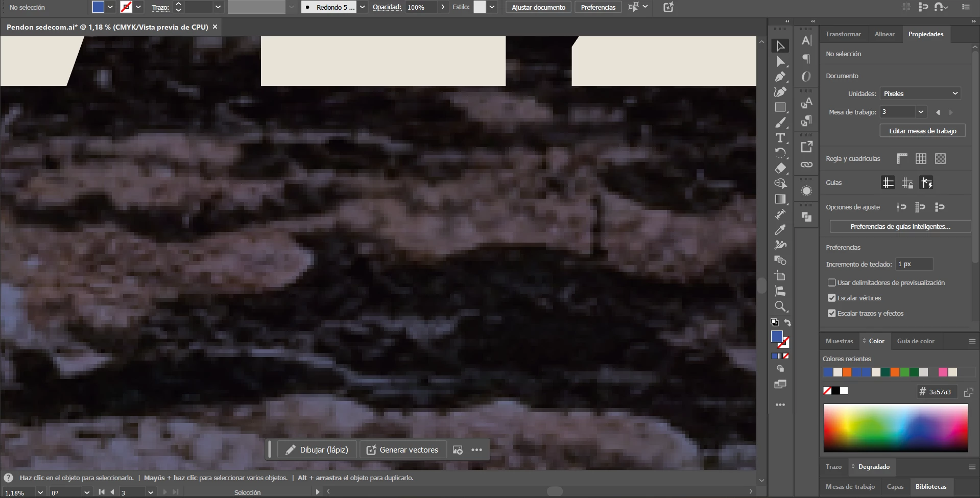Viewport: 980px width, 498px height.
Task: Open the edit toolbar three-dots button
Action: (780, 405)
